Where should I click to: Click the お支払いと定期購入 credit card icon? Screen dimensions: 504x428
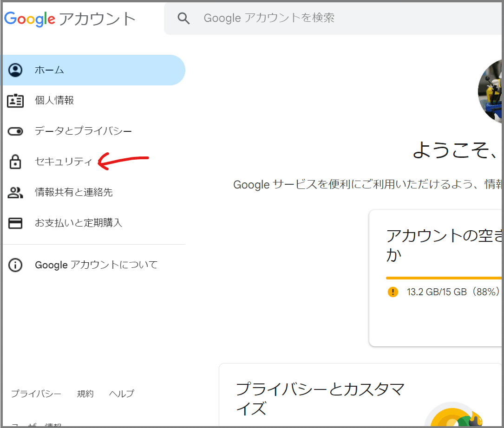15,223
